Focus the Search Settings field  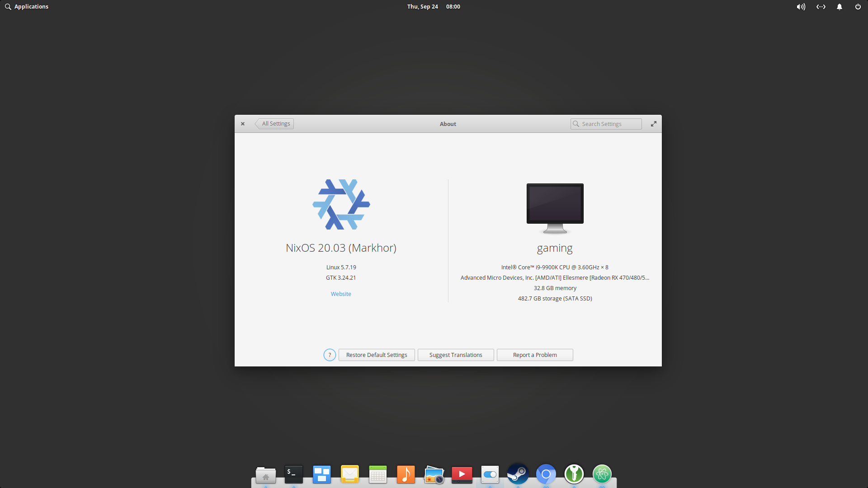tap(606, 124)
